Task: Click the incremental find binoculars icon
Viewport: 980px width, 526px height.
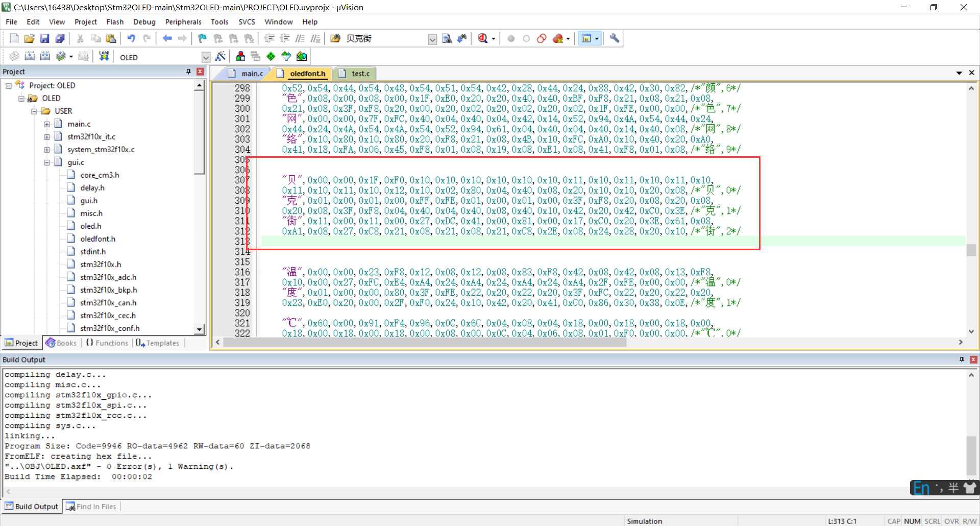Action: pyautogui.click(x=462, y=38)
